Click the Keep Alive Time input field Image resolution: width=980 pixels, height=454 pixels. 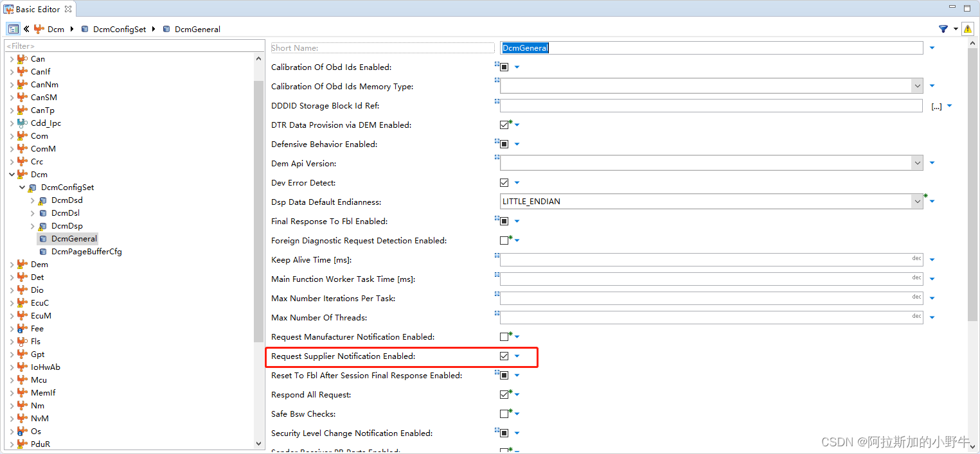[x=711, y=260]
